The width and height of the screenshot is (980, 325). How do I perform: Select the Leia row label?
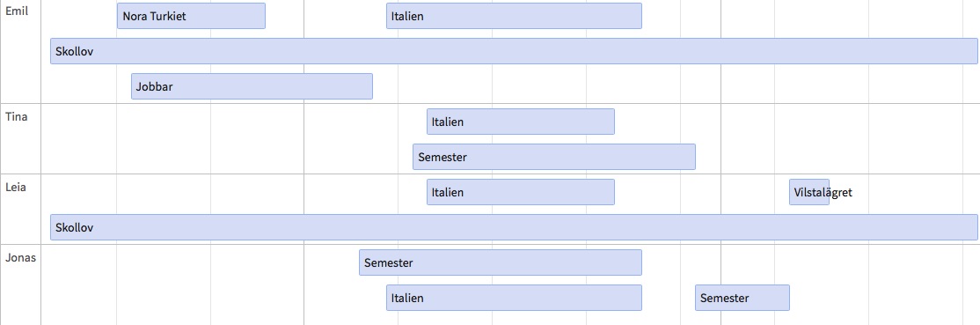tap(16, 186)
